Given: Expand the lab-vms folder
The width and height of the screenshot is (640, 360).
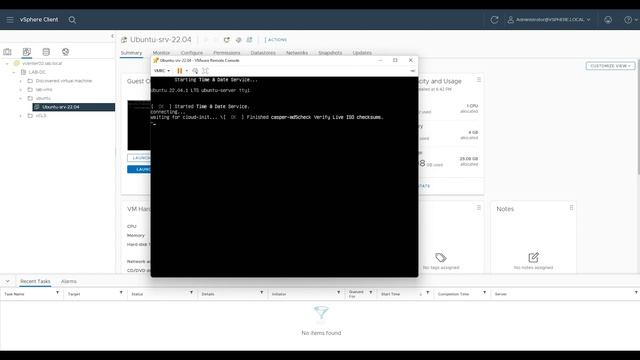Looking at the screenshot, I should 20,89.
